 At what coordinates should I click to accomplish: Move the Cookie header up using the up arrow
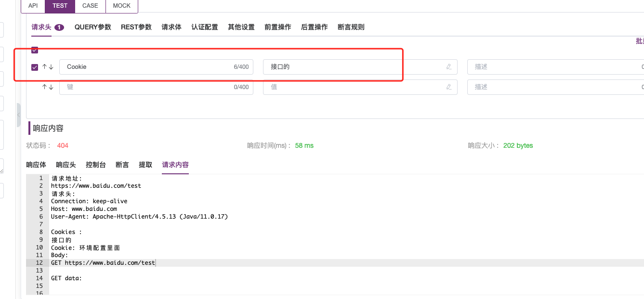(x=44, y=67)
